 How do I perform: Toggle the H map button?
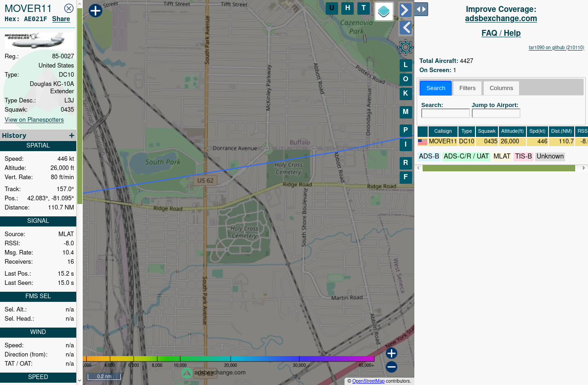pyautogui.click(x=347, y=8)
